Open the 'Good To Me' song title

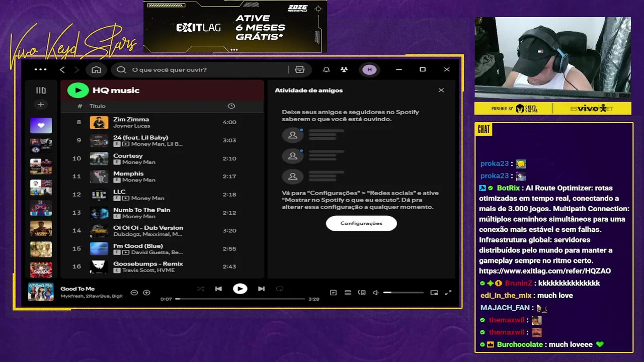pos(77,289)
